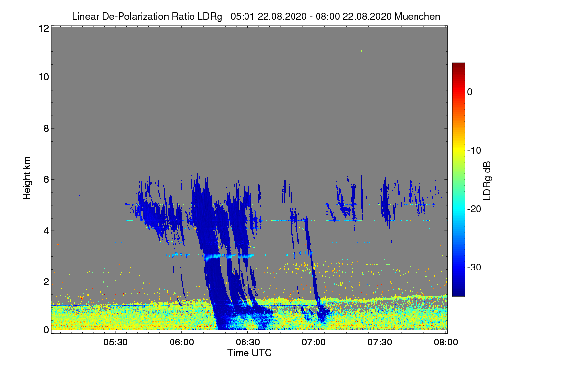
Task: Click the 07:30 time tick label
Action: [380, 342]
